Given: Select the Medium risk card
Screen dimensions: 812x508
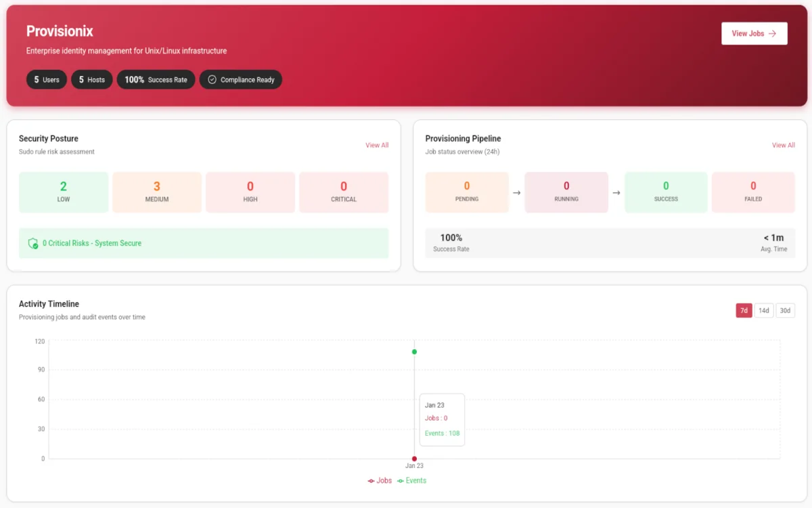Looking at the screenshot, I should pos(157,192).
